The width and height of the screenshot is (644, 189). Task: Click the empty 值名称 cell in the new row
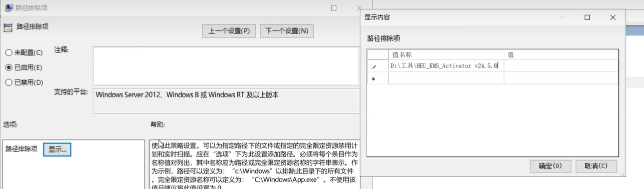(x=446, y=78)
